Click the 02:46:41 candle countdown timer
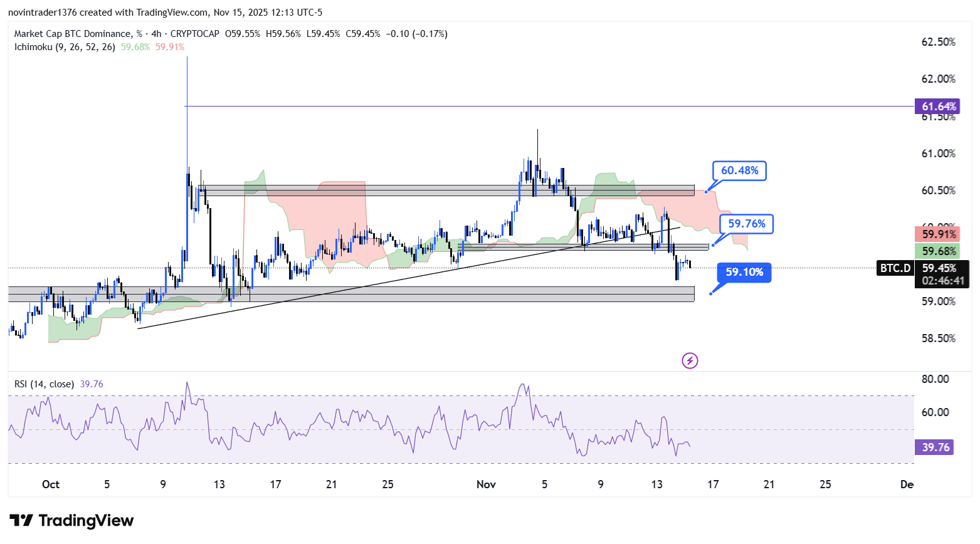Viewport: 980px width, 544px height. click(x=942, y=281)
